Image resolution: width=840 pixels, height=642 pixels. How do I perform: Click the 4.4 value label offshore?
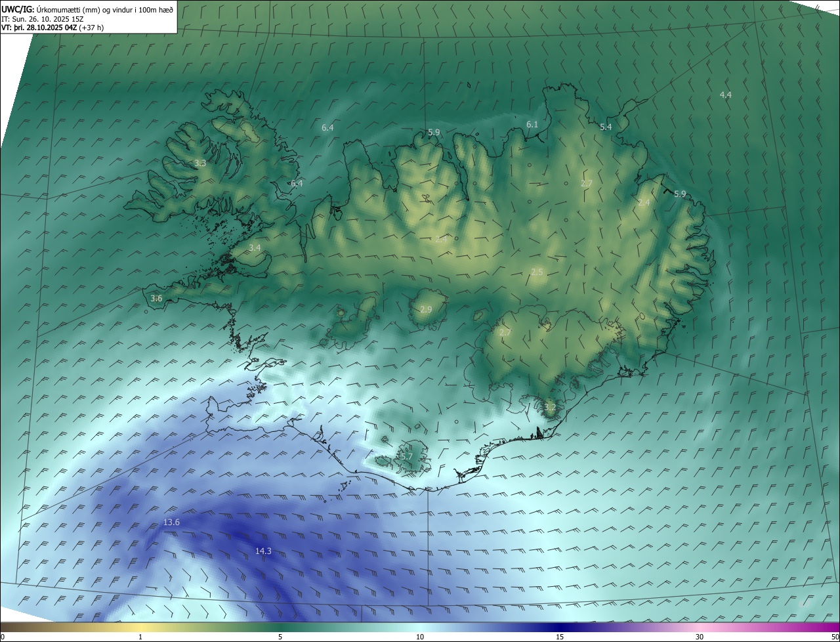(725, 95)
